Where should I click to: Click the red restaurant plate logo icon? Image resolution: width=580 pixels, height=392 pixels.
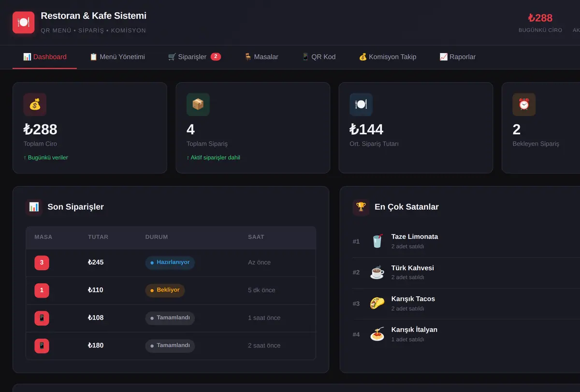tap(23, 22)
